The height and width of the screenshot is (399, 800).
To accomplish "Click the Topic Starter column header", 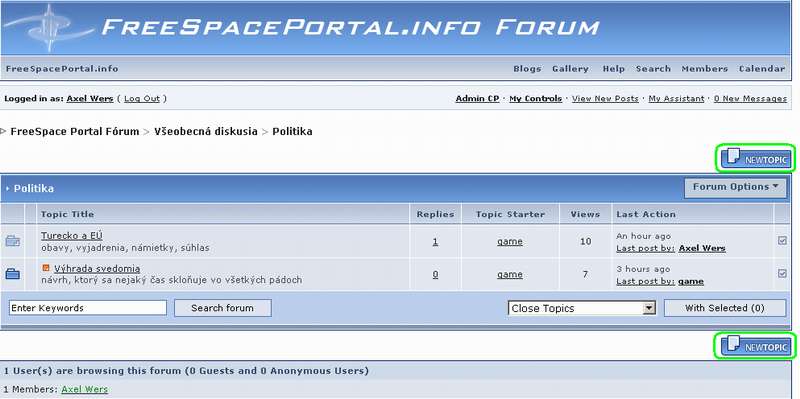I will coord(510,214).
